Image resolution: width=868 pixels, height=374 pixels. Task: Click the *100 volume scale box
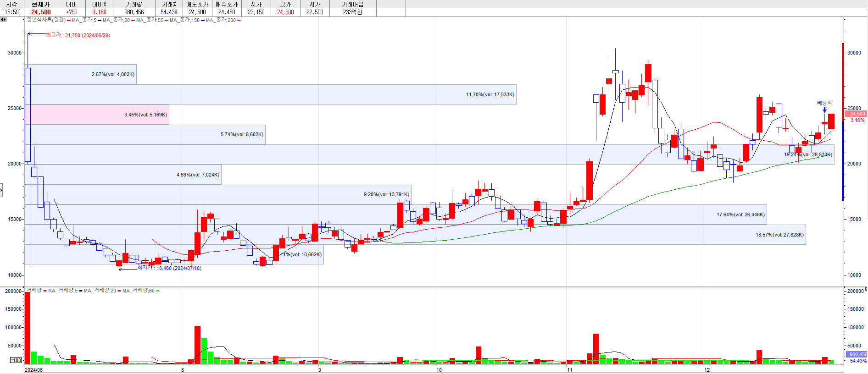16,360
